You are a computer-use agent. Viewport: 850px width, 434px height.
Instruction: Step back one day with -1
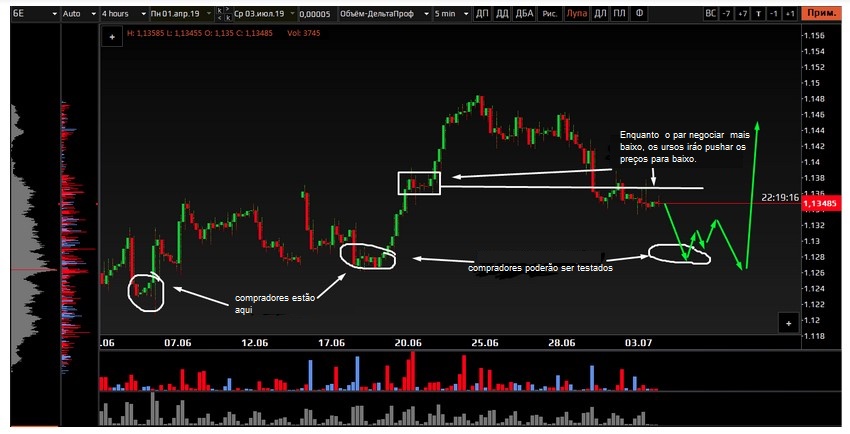click(774, 14)
